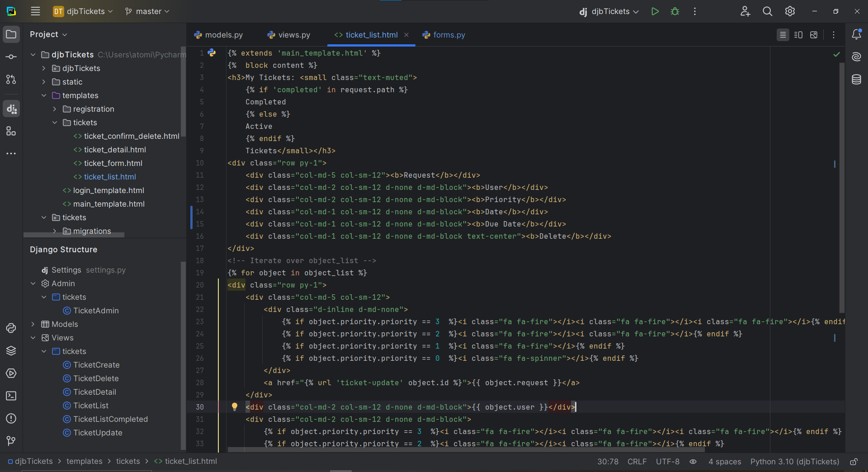Viewport: 868px width, 472px height.
Task: Switch to editor and preview mode
Action: [798, 35]
